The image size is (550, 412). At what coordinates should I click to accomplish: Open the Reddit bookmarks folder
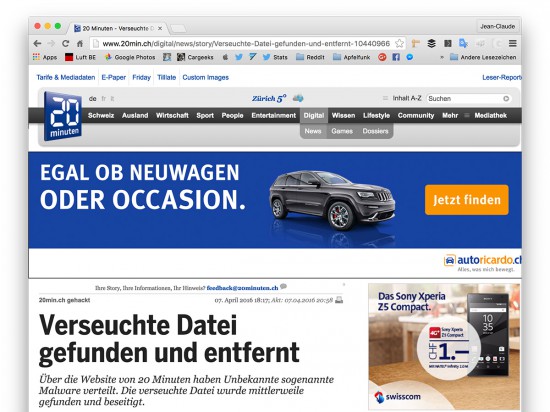point(310,57)
